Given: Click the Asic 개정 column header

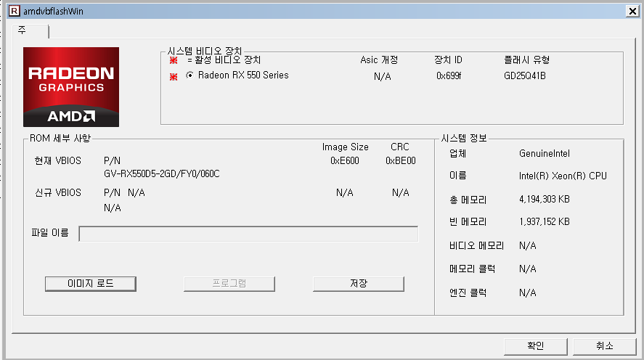Looking at the screenshot, I should 379,60.
